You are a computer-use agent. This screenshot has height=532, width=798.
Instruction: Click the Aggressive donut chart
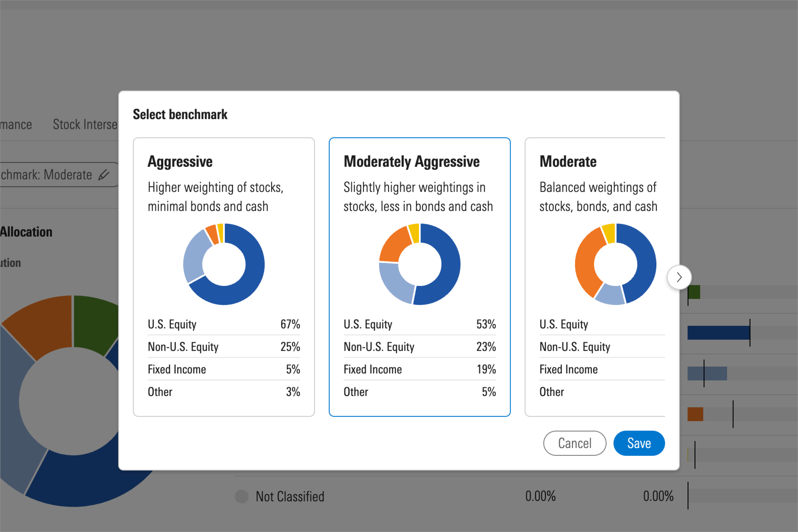click(x=224, y=264)
